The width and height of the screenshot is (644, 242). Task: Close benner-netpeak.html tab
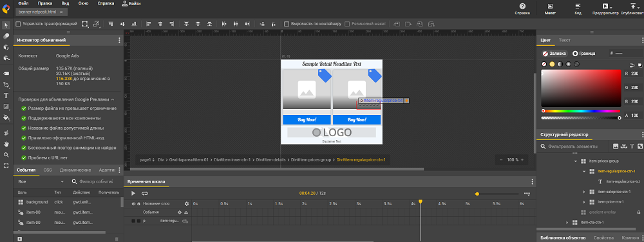pos(61,12)
